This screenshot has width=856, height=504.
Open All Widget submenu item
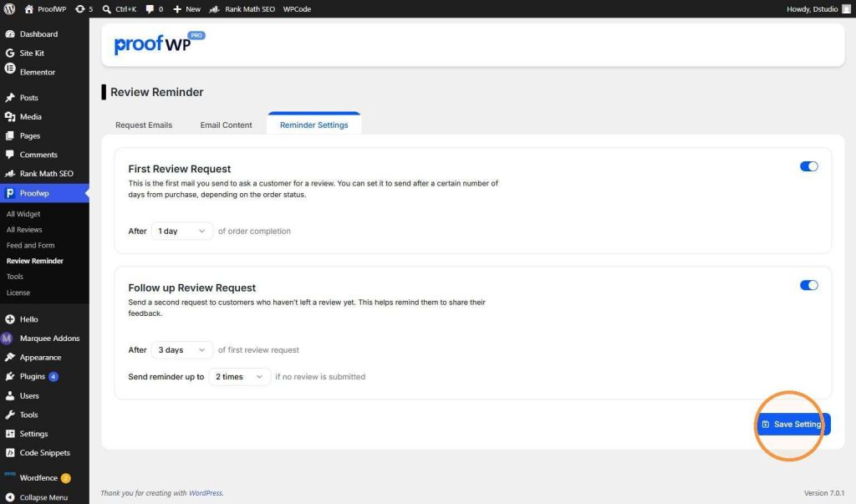click(x=23, y=214)
